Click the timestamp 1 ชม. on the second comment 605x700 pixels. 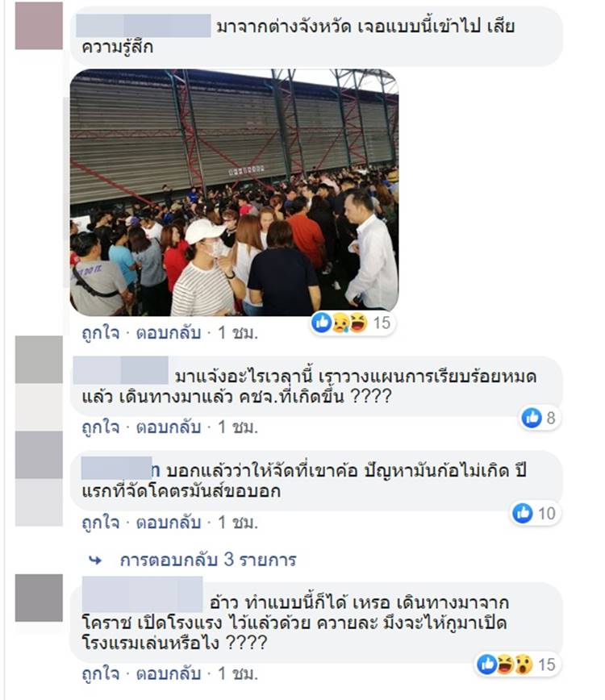click(x=238, y=427)
